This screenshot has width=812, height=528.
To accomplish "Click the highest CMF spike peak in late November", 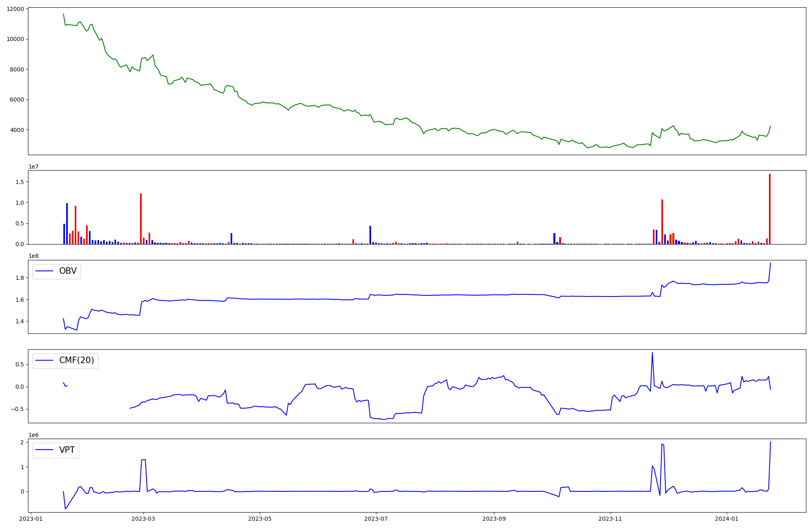I will click(x=652, y=353).
